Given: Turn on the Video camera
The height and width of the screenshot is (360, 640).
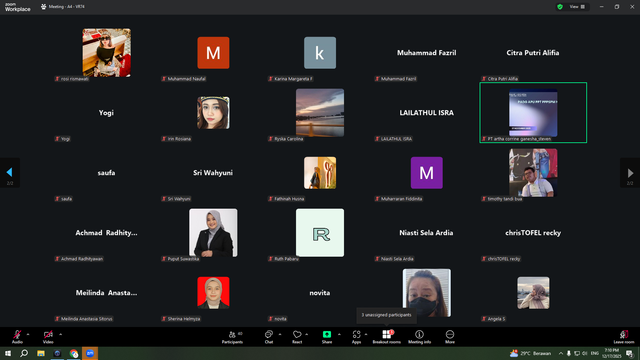Looking at the screenshot, I should (48, 335).
